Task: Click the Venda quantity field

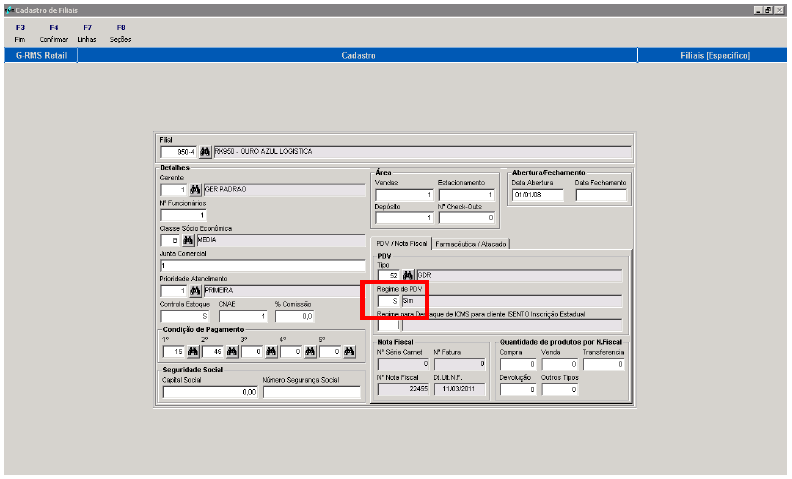Action: 560,364
